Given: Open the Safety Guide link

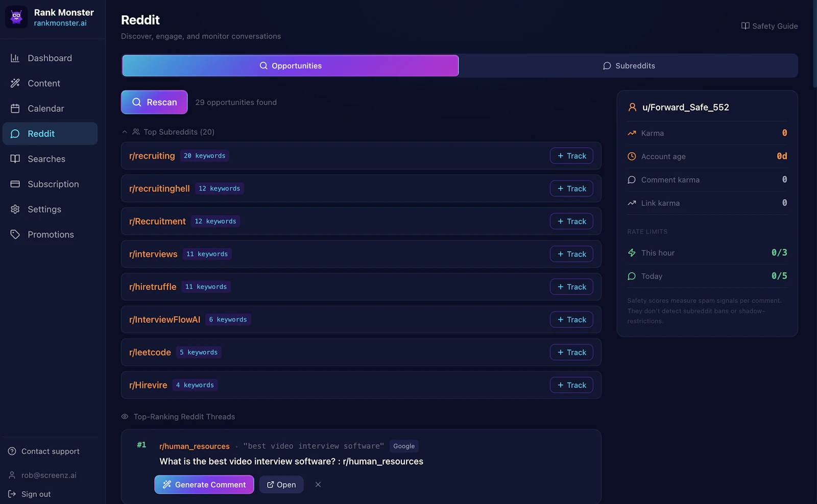Looking at the screenshot, I should tap(770, 26).
